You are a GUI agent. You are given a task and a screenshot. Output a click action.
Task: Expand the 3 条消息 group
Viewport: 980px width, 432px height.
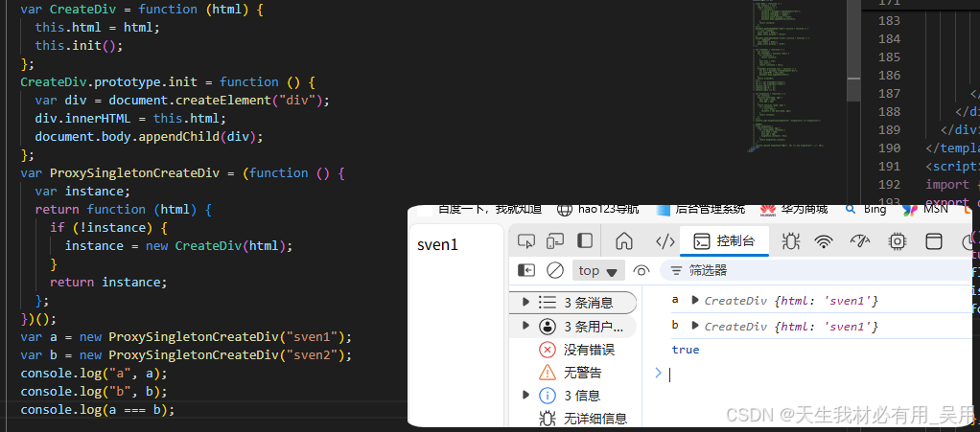[x=525, y=303]
